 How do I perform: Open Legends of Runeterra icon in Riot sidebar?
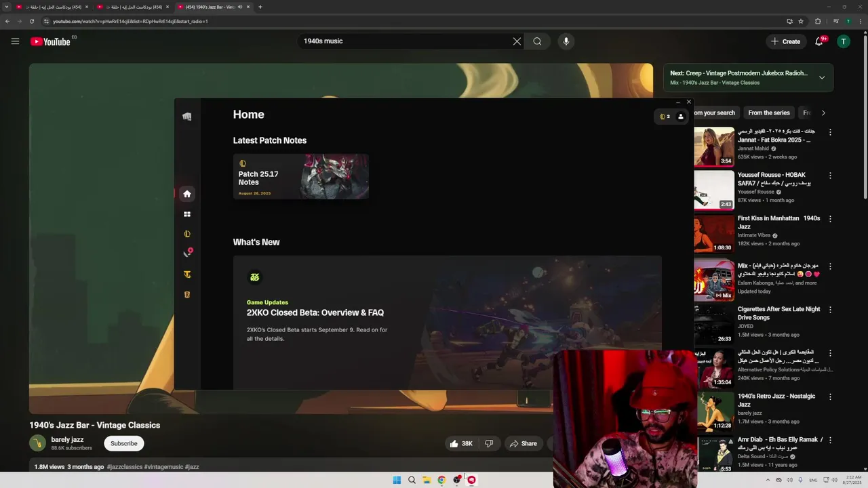tap(187, 295)
